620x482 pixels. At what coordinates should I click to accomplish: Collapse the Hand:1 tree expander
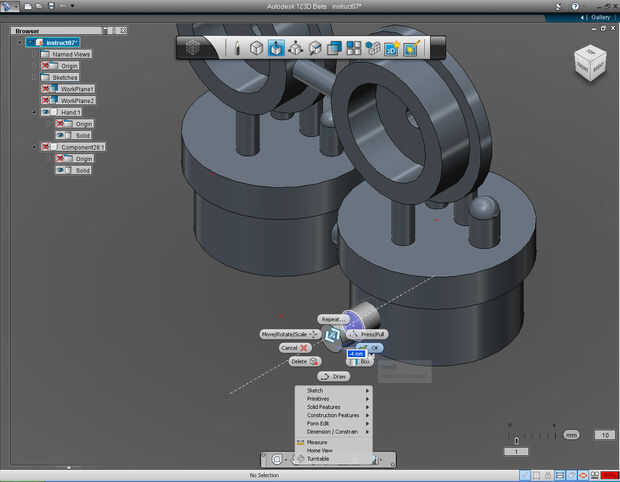point(34,112)
